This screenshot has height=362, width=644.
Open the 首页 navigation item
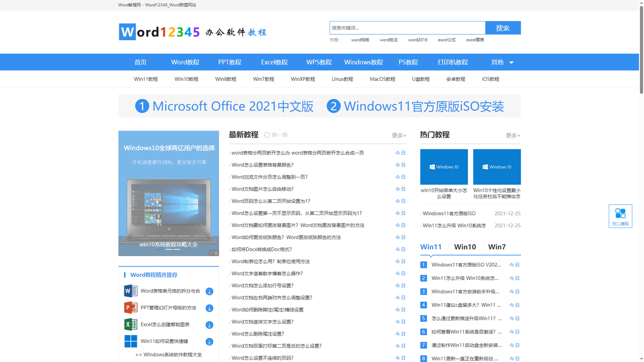click(140, 62)
